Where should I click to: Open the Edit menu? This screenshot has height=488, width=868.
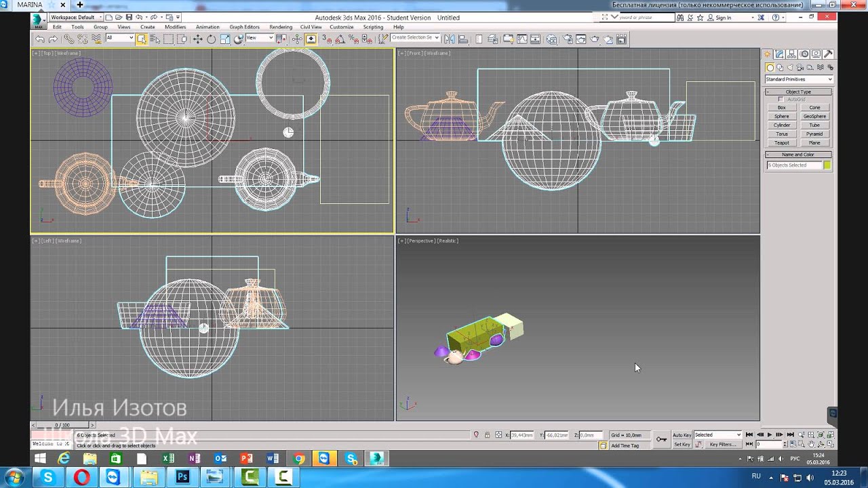[x=57, y=27]
